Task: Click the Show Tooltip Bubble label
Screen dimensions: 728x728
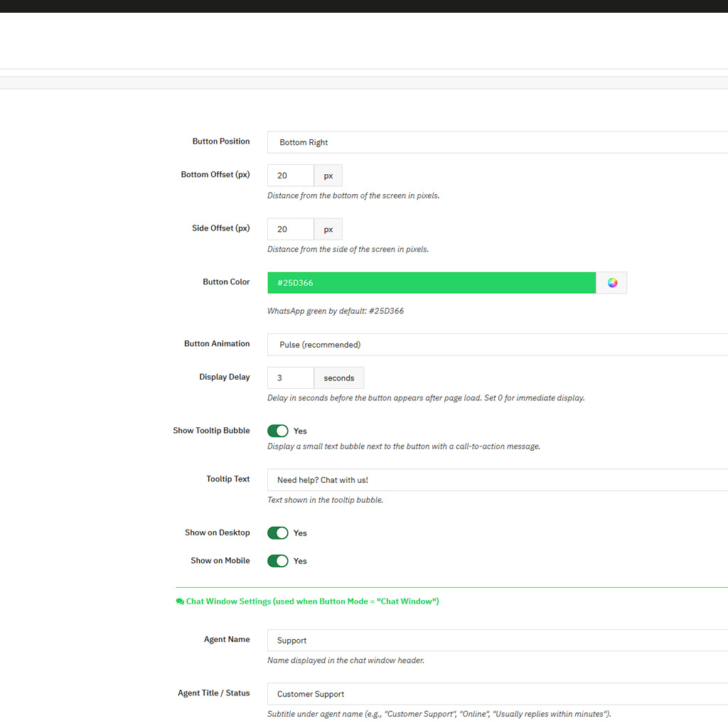Action: (211, 431)
